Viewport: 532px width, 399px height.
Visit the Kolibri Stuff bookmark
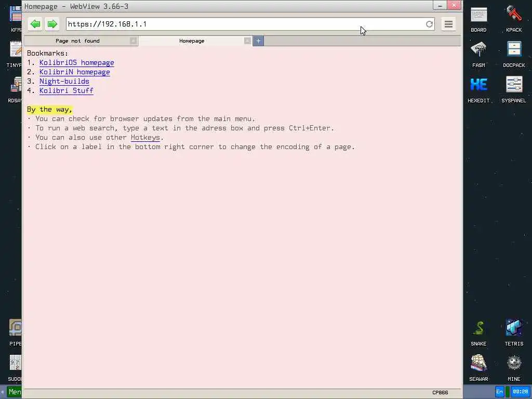66,90
